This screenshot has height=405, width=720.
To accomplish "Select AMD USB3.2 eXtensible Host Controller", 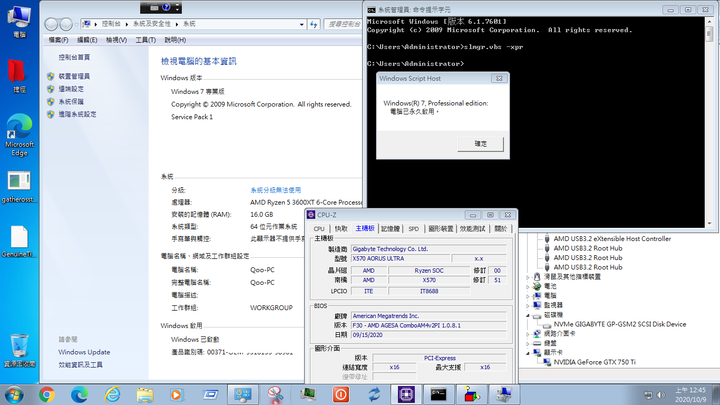I will pos(612,239).
